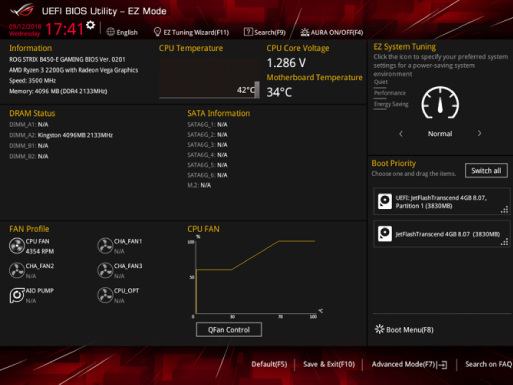Open the QFan Control button
The width and height of the screenshot is (513, 385).
(x=229, y=330)
